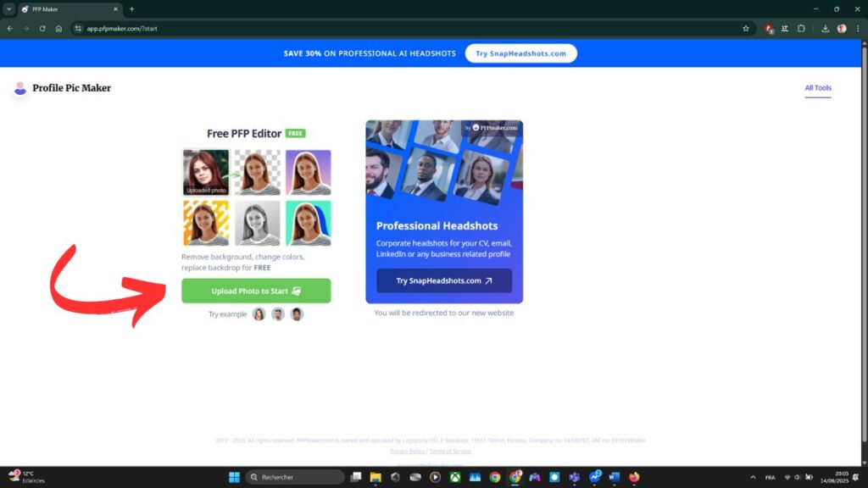The height and width of the screenshot is (488, 868).
Task: Open the Xbox app from the taskbar
Action: (455, 477)
